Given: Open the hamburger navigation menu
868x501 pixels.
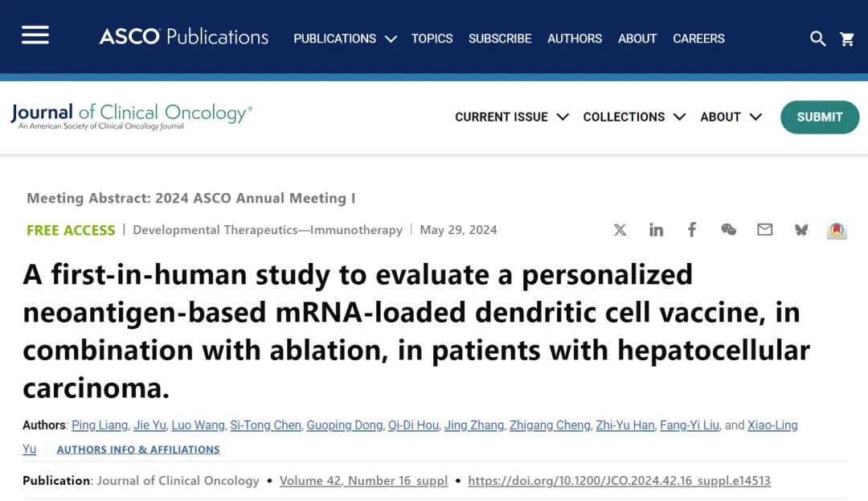Looking at the screenshot, I should tap(35, 35).
